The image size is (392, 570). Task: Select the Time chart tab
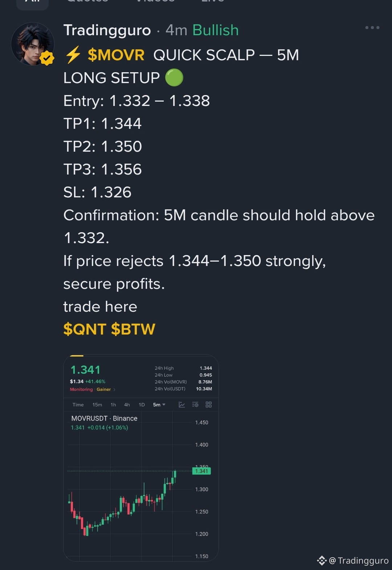click(x=78, y=405)
